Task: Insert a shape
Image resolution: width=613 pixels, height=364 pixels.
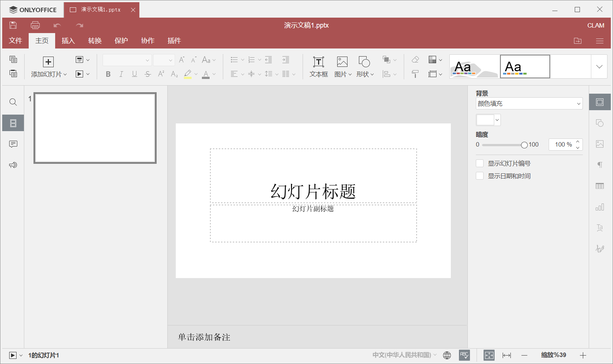Action: click(x=363, y=66)
